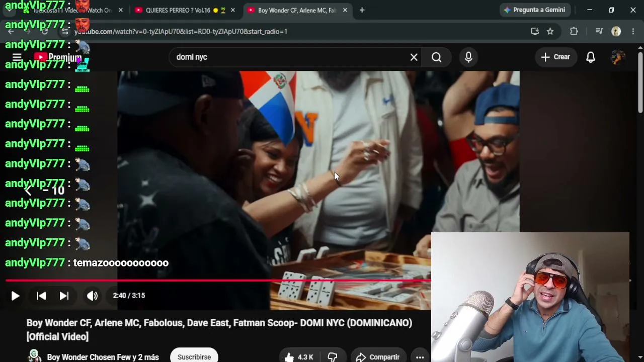
Task: Close the first tab ending 'Watch On'
Action: (x=120, y=10)
